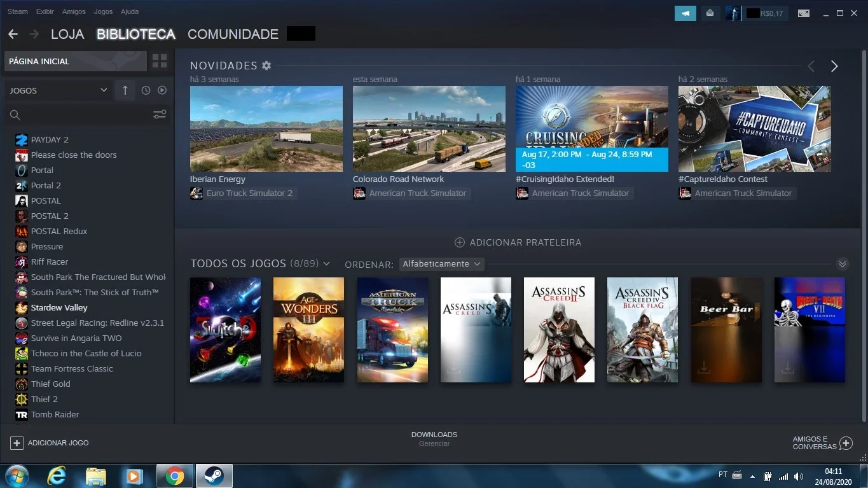
Task: Open the Exibir menu
Action: click(45, 11)
